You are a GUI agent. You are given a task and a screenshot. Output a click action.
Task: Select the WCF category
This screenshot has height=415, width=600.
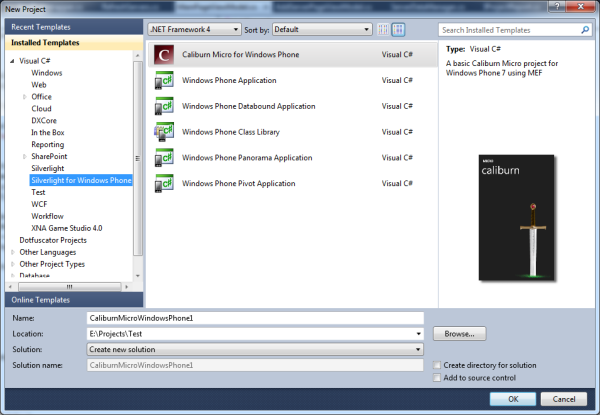(39, 204)
